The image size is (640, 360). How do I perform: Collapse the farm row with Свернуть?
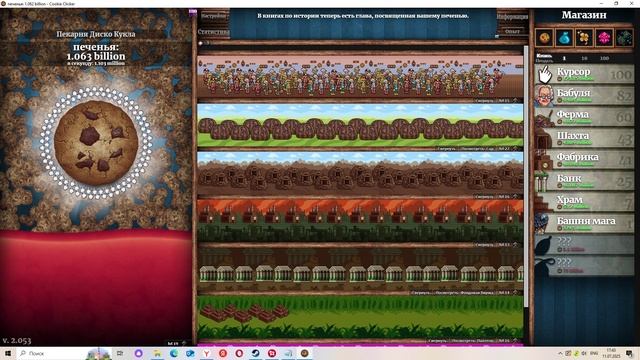coord(446,149)
